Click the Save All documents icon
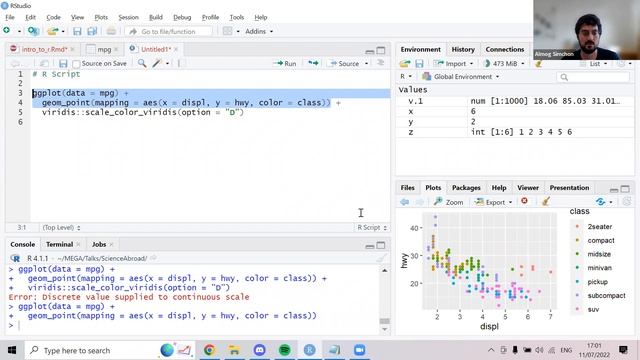Screen dimensions: 640x360 tap(92, 31)
